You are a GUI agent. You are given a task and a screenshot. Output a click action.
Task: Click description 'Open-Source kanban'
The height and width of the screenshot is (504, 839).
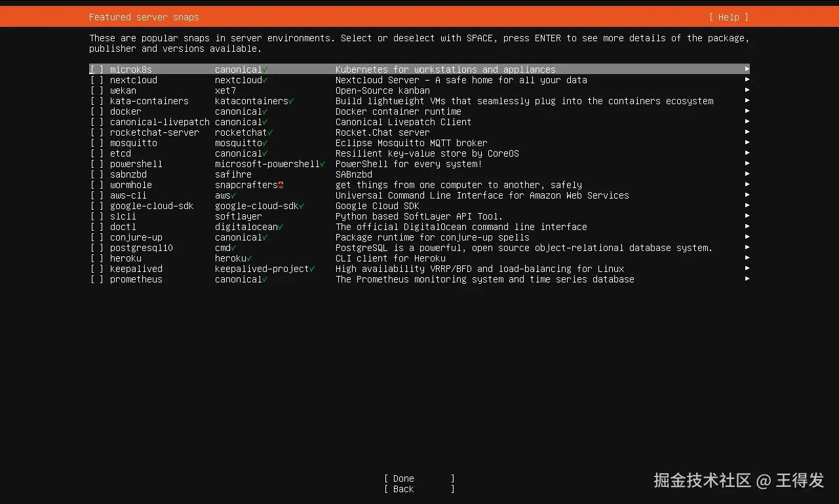click(x=383, y=90)
